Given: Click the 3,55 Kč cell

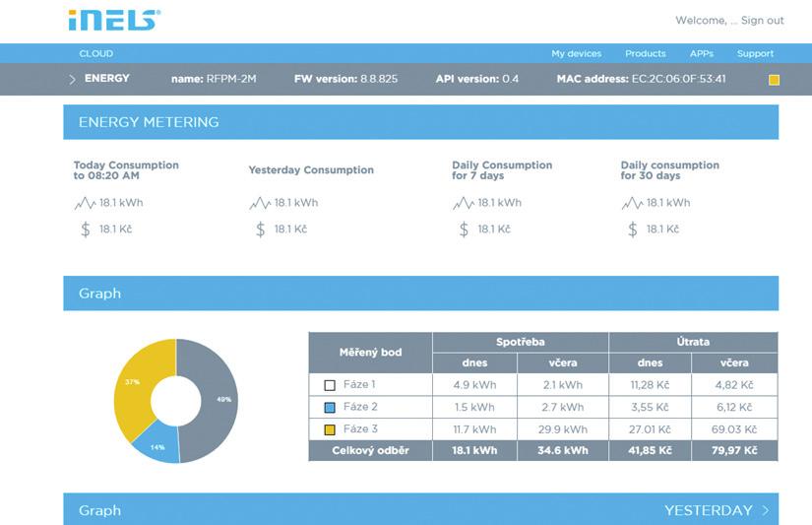Looking at the screenshot, I should coord(650,408).
